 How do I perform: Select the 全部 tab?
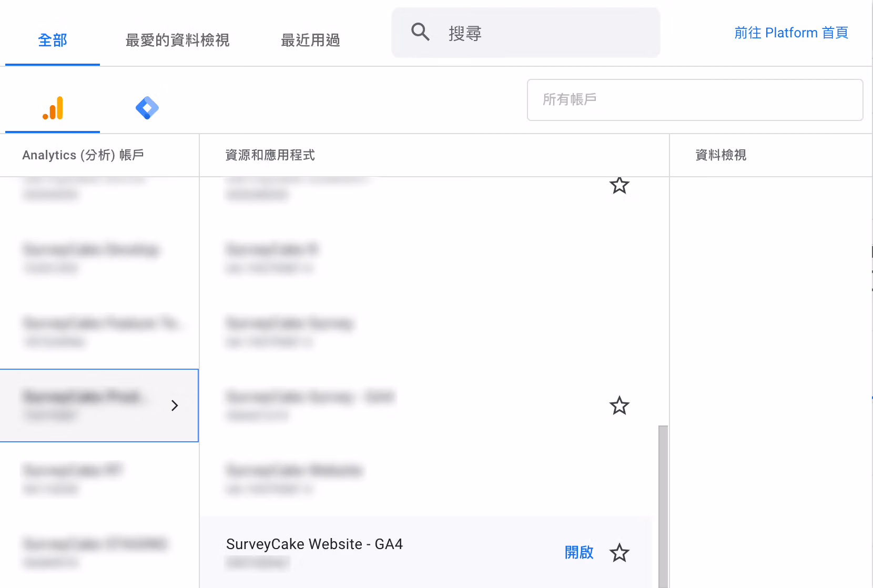[x=53, y=40]
